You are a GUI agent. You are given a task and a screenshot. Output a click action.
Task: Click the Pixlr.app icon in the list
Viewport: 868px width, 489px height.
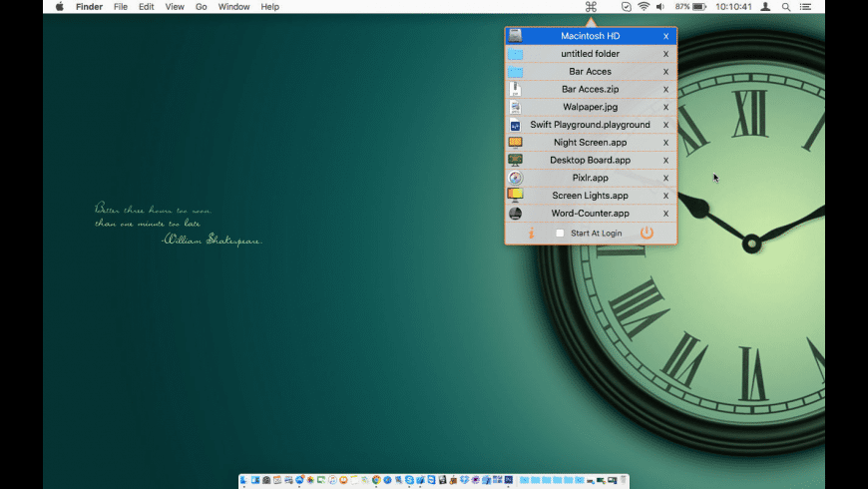pos(515,178)
